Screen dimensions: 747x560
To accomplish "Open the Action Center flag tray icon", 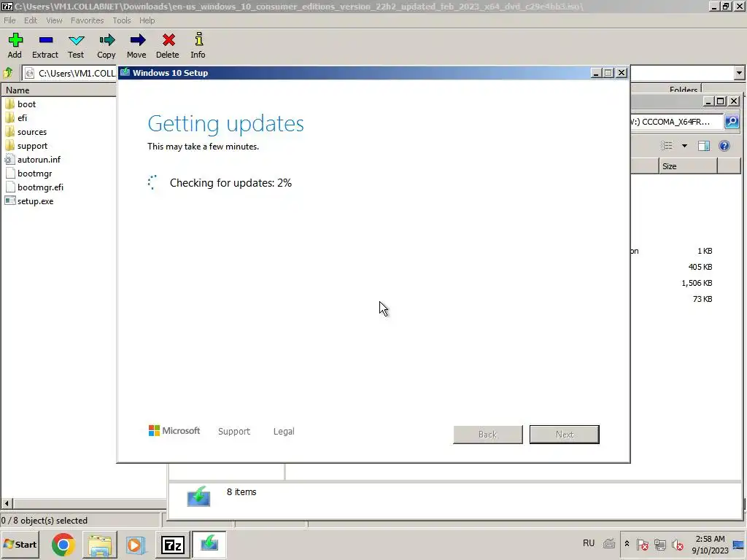I will point(642,544).
